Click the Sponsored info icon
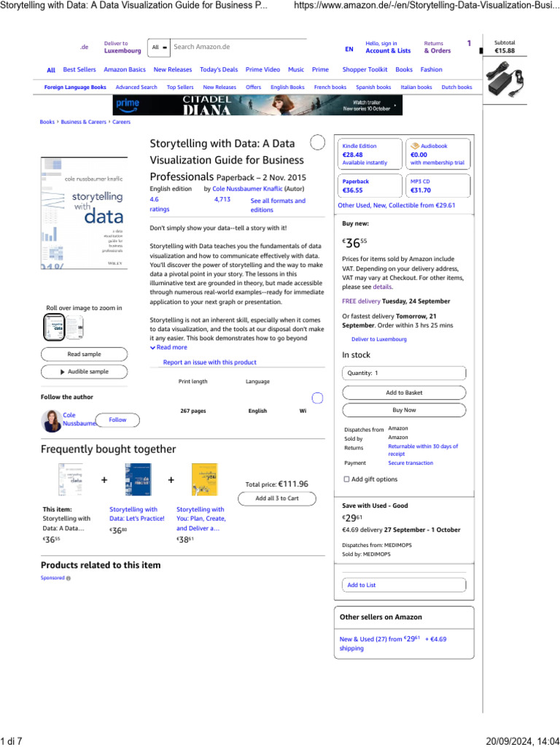The width and height of the screenshot is (560, 747). (68, 578)
